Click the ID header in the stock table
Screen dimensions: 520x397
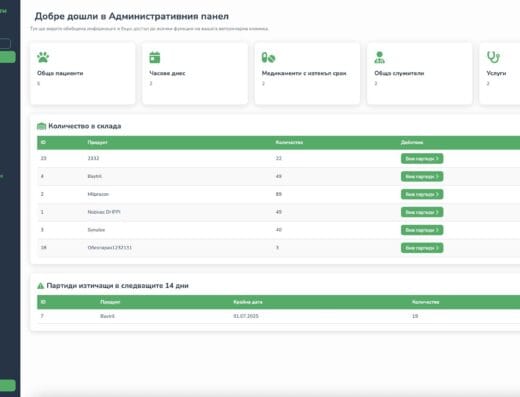coord(43,142)
